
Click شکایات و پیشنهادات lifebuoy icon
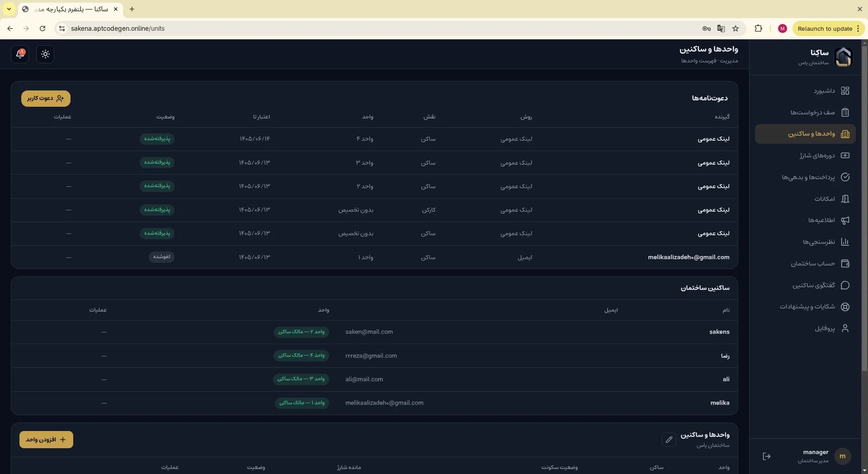tap(845, 307)
